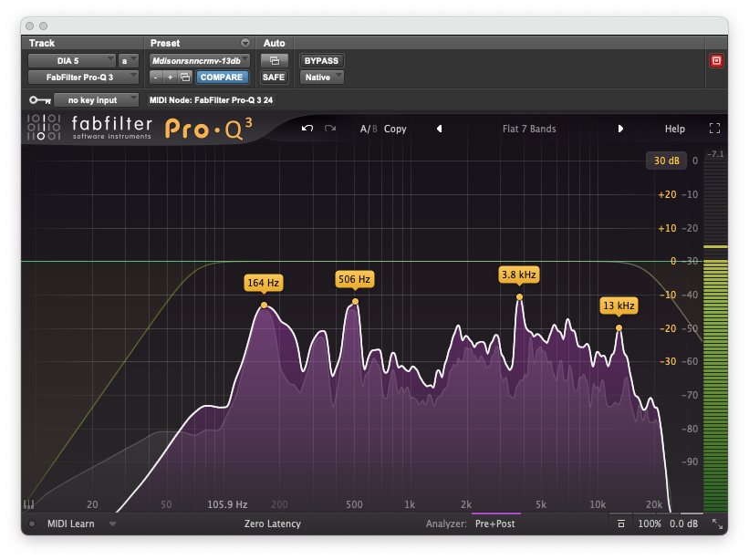Click the 0.0 dB output gain value

click(683, 524)
